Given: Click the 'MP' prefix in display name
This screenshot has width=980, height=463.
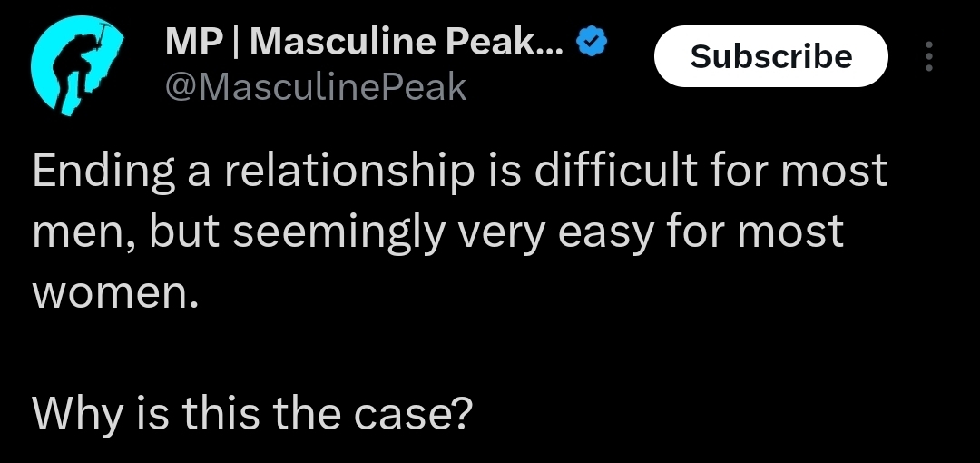Looking at the screenshot, I should pos(194,43).
